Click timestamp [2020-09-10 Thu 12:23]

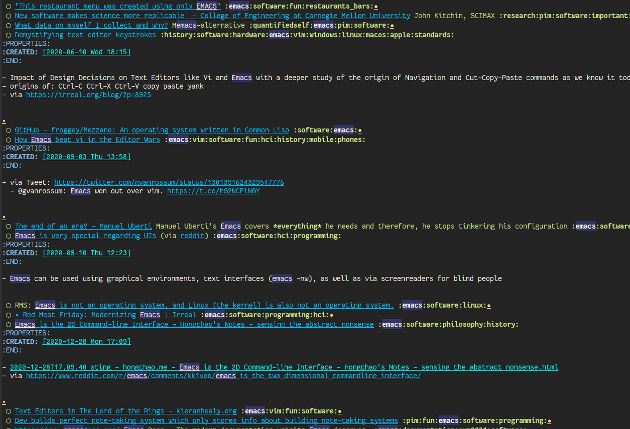pos(86,253)
